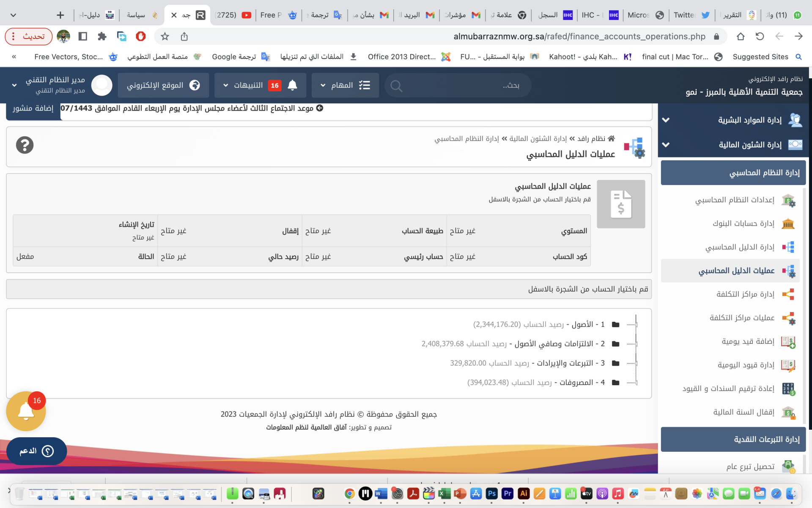The image size is (812, 508).
Task: Open the alerts dropdown (التنبيهات)
Action: [261, 86]
